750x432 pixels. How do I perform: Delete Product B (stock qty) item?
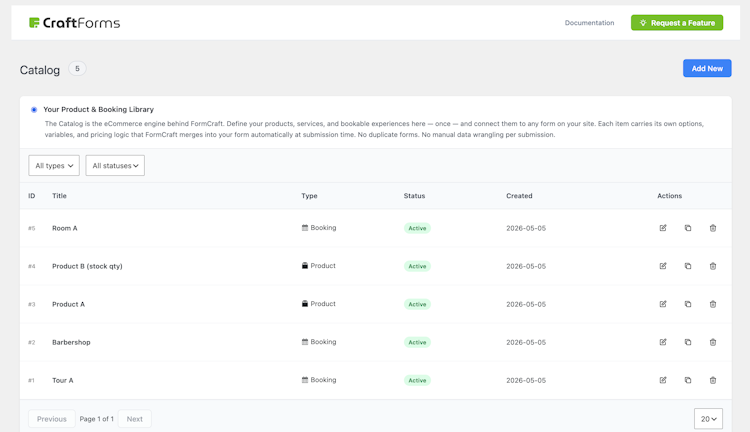coord(713,266)
